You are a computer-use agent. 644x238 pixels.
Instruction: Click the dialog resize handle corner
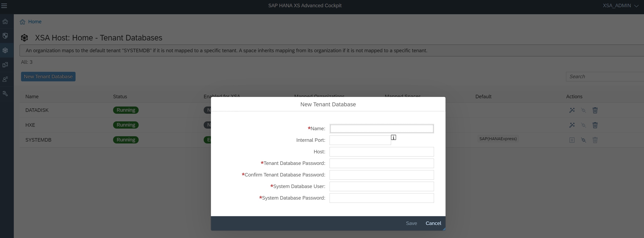point(444,229)
